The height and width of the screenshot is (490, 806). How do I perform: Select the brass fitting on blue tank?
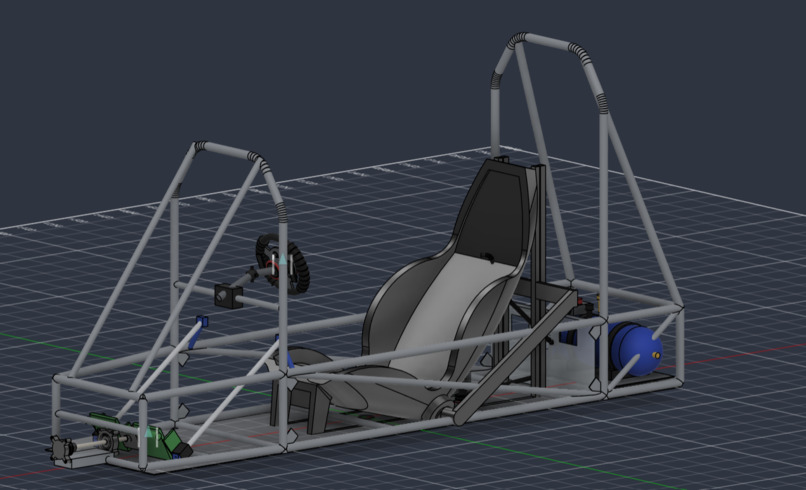click(656, 355)
